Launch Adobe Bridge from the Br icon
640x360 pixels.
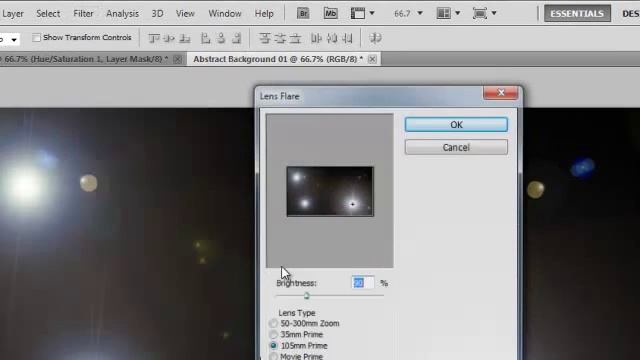(303, 13)
